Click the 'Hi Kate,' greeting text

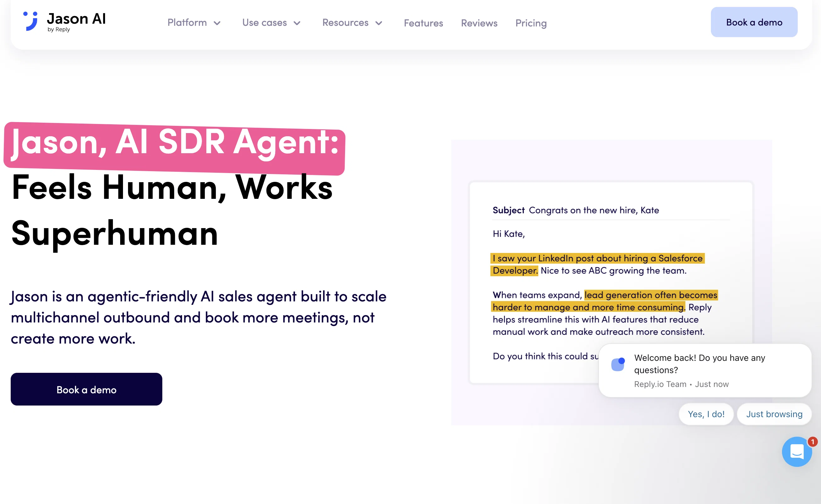point(508,234)
